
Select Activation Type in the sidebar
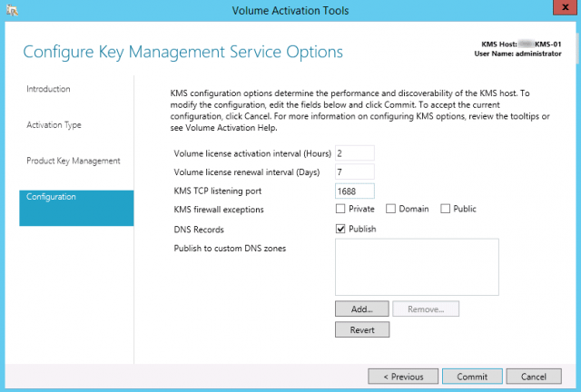pyautogui.click(x=54, y=125)
